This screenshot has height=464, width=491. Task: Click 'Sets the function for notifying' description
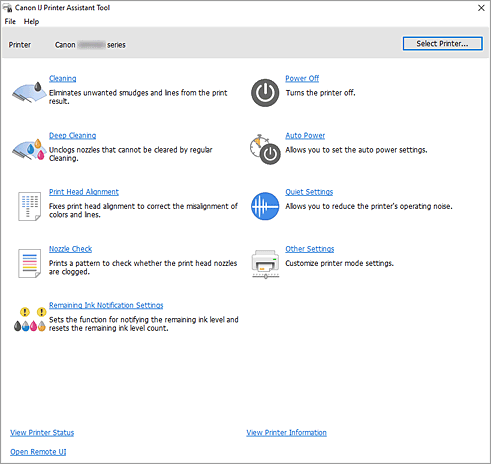[x=144, y=324]
